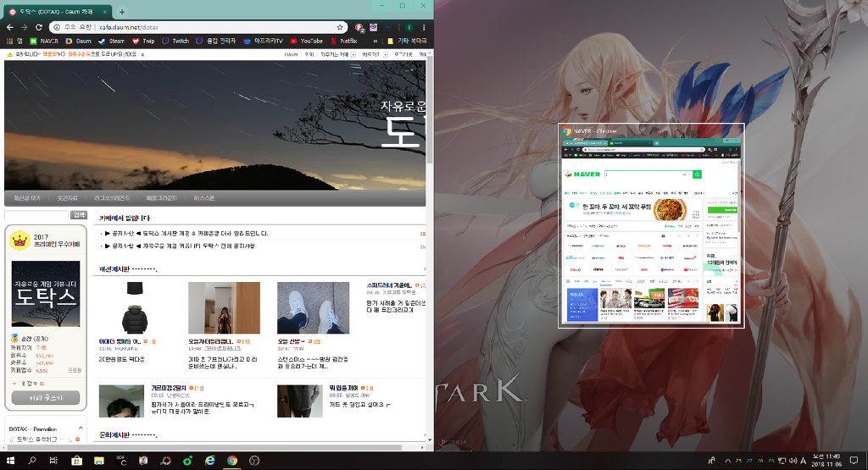This screenshot has height=470, width=868.
Task: Open the Action Center notifications icon
Action: pos(854,461)
